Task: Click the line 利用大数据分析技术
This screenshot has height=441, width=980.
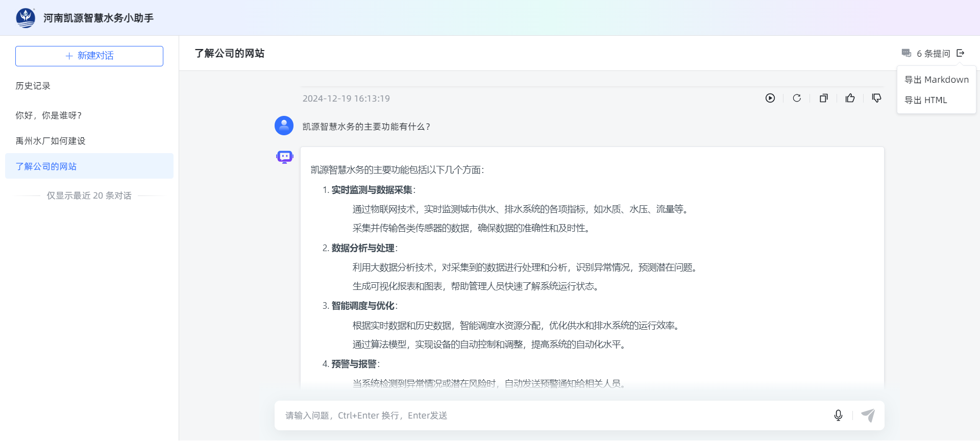Action: tap(526, 267)
